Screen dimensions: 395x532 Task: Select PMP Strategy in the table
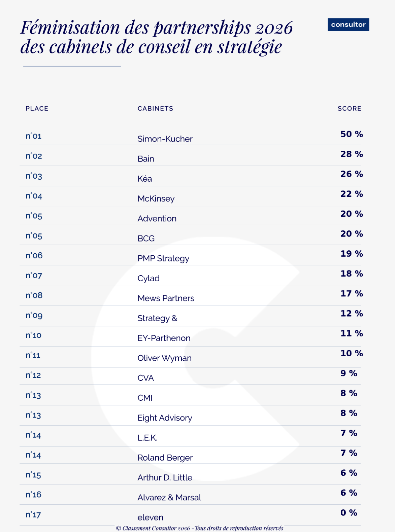pyautogui.click(x=163, y=259)
